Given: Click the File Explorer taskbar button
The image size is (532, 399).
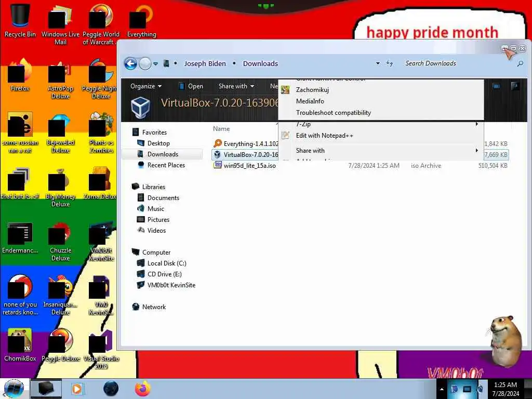Looking at the screenshot, I should 46,389.
